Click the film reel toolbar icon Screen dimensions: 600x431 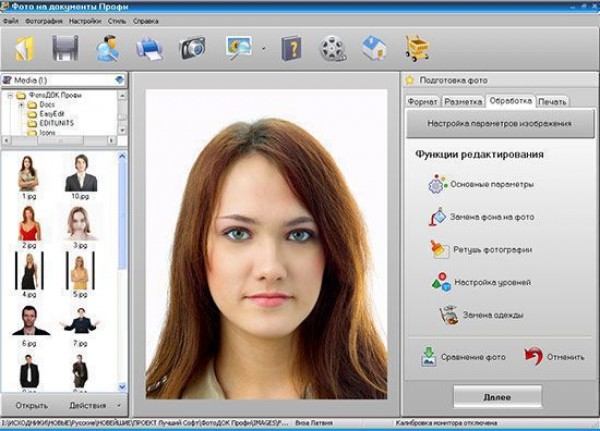(332, 48)
